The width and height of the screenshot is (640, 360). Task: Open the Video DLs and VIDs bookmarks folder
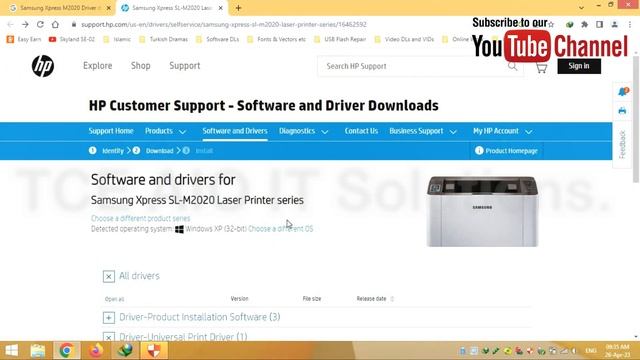404,39
